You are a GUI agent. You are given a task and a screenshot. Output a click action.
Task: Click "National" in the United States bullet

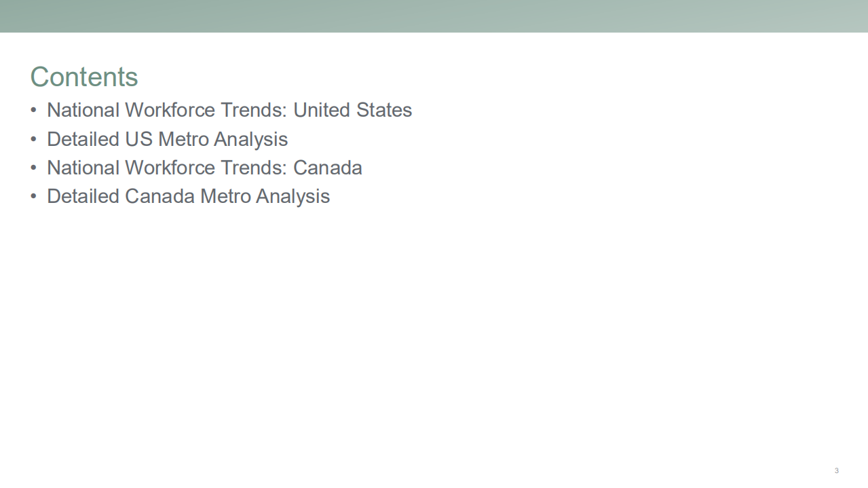point(83,110)
